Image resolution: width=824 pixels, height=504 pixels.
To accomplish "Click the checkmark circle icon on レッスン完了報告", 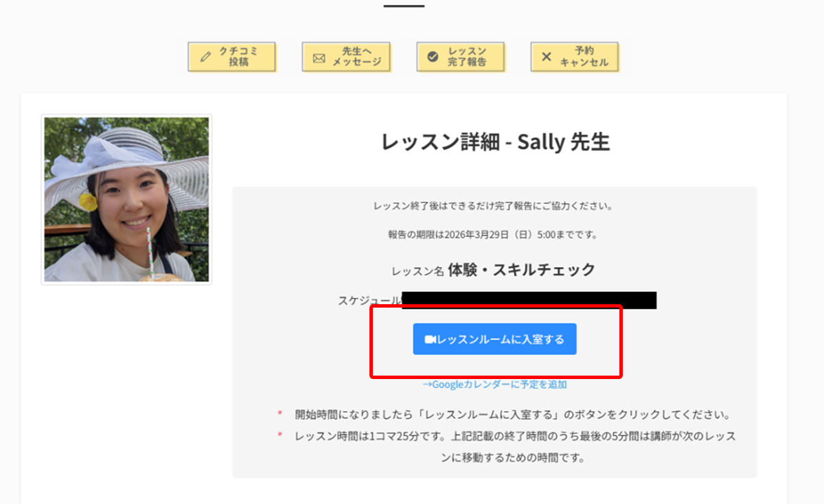I will (x=433, y=57).
